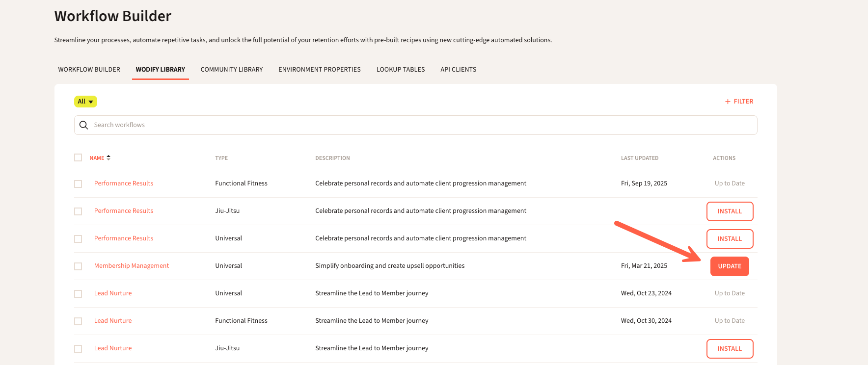Screen dimensions: 868x365
Task: Open the Lookup Tables tab
Action: click(x=401, y=70)
